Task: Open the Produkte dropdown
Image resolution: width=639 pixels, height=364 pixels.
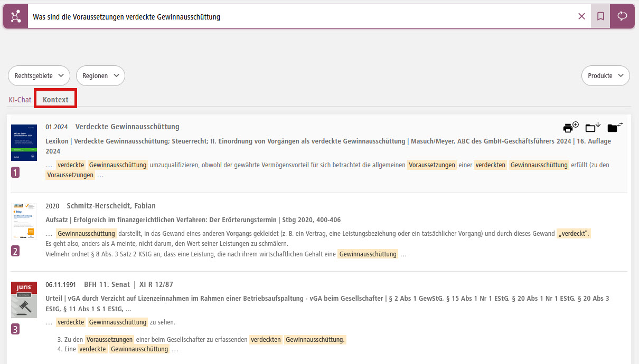Action: pos(605,75)
